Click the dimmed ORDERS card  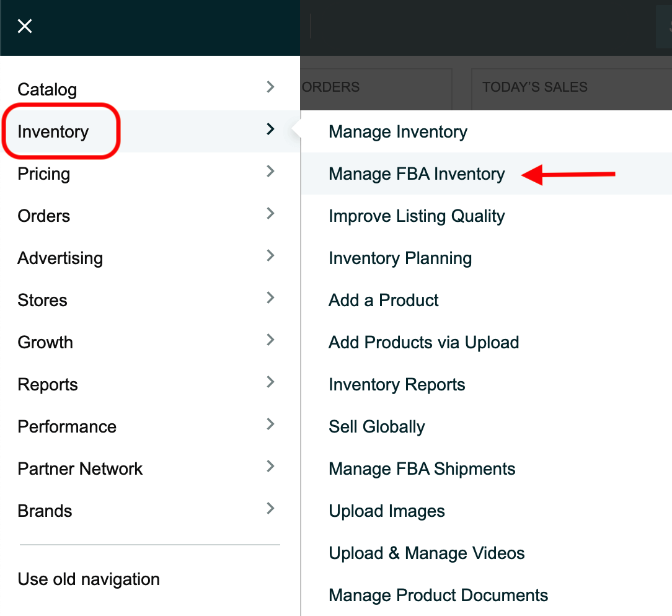point(376,89)
